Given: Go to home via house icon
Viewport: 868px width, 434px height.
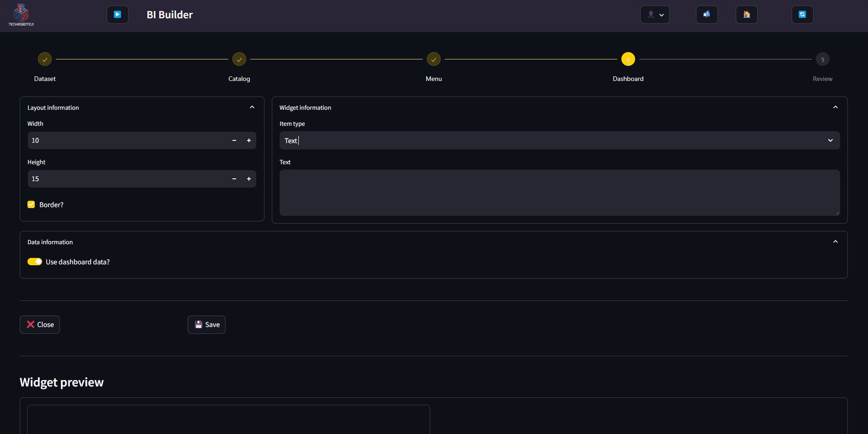Looking at the screenshot, I should (x=747, y=15).
